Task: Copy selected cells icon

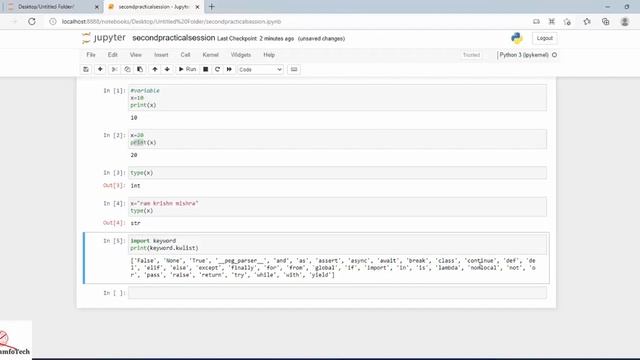Action: [x=127, y=69]
